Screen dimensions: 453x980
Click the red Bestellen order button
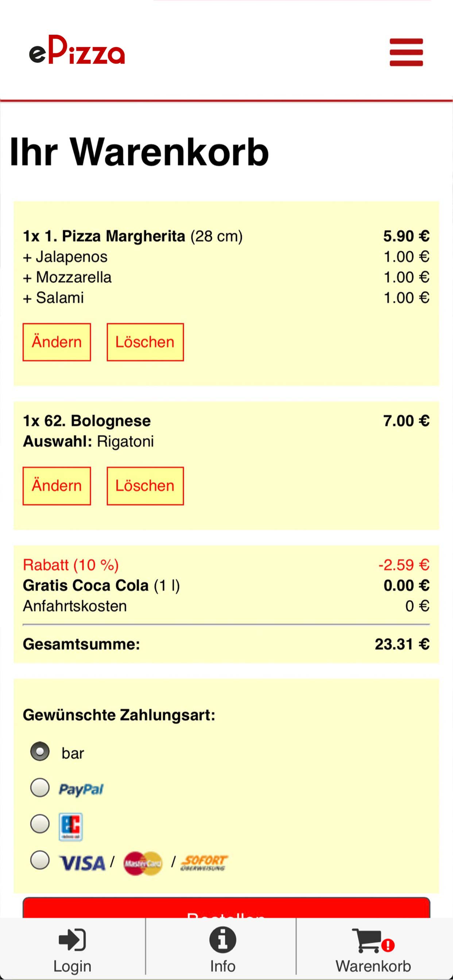tap(226, 908)
